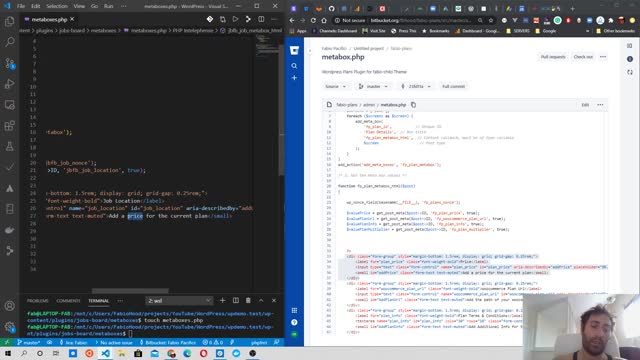Open Run and Debug view
The width and height of the screenshot is (640, 360).
tap(9, 84)
